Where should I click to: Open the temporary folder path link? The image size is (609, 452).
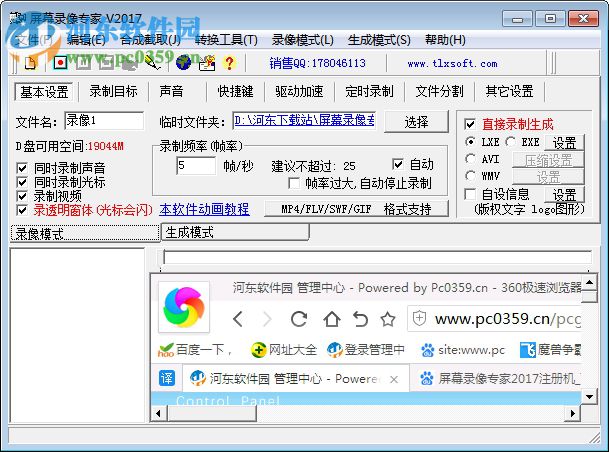point(304,121)
